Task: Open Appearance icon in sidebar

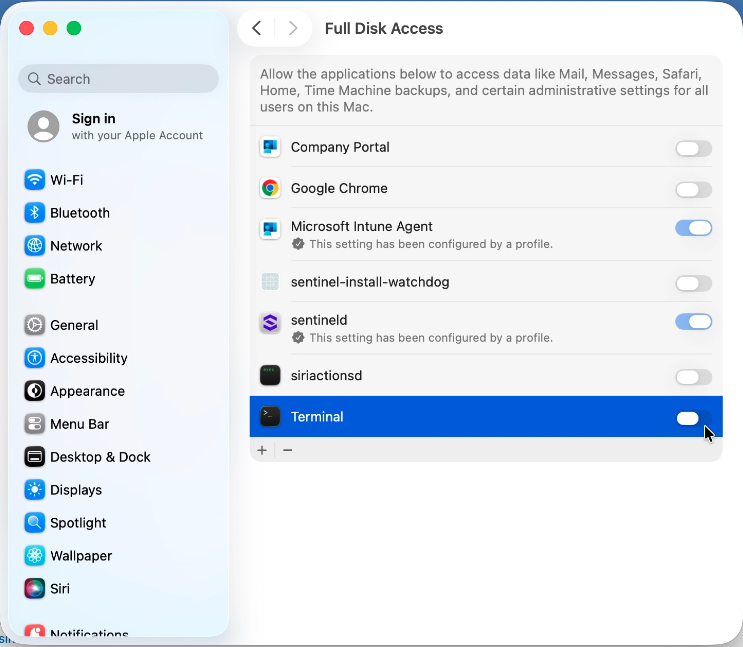Action: 35,391
